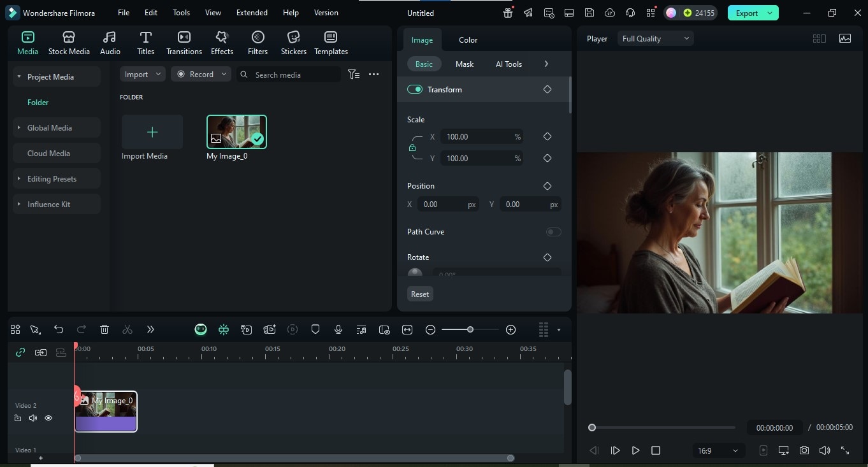Image resolution: width=868 pixels, height=467 pixels.
Task: Zoom out timeline with minus icon
Action: point(430,329)
